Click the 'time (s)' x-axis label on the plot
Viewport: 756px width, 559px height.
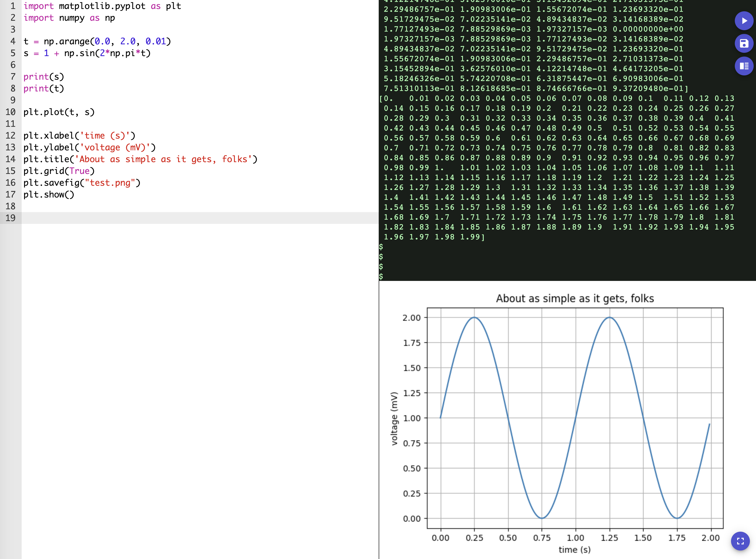tap(574, 550)
